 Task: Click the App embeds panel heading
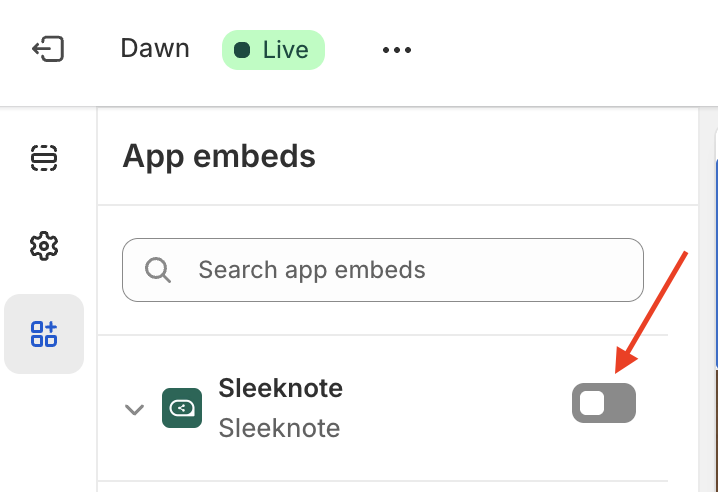[x=219, y=157]
